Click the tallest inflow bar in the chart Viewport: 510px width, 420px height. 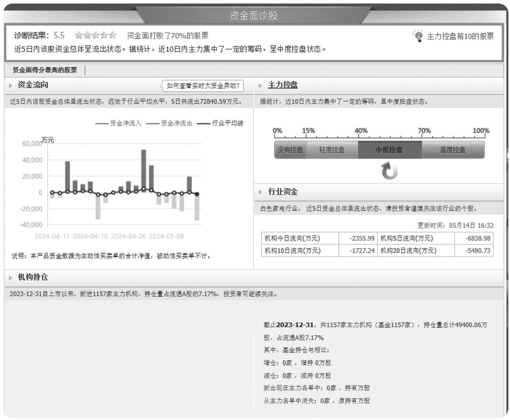[144, 171]
